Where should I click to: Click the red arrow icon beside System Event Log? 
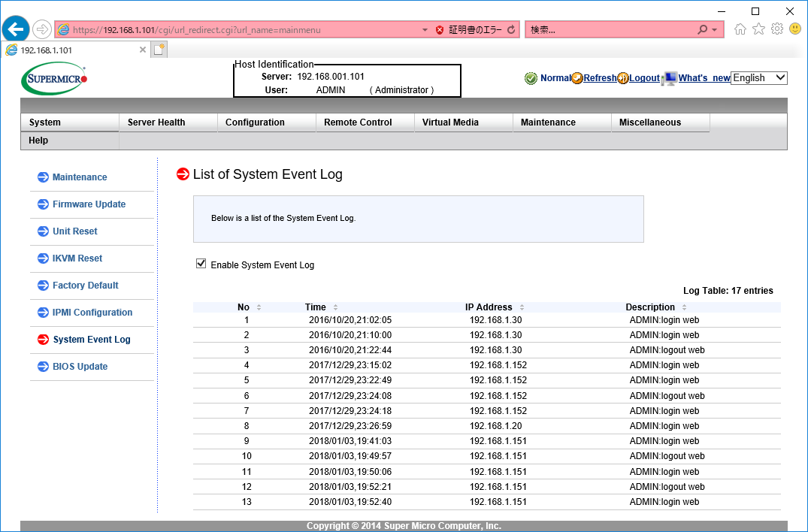[44, 340]
